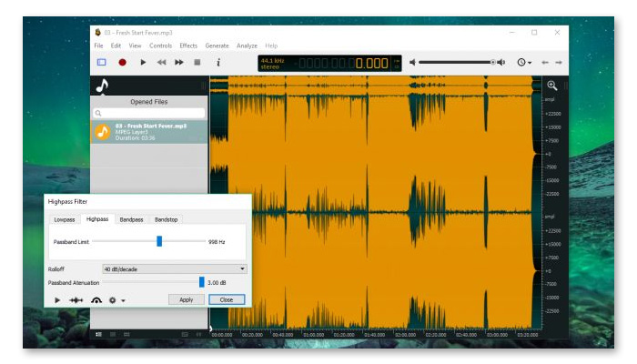Open the Effects menu
This screenshot has height=364, width=637.
coord(188,45)
